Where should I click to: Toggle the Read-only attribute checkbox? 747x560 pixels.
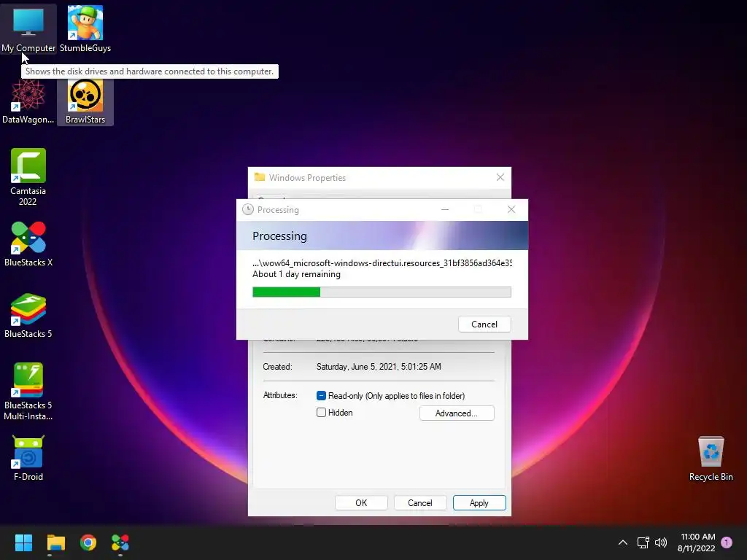click(x=321, y=396)
